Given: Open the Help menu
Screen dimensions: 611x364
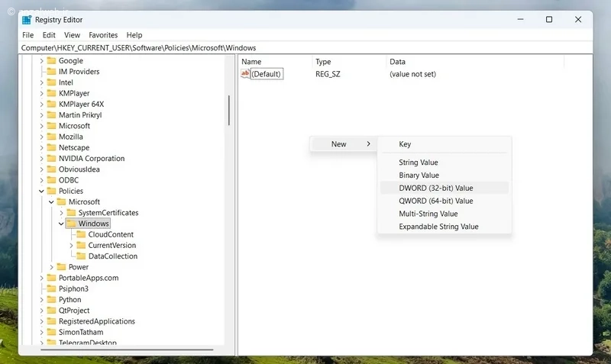Looking at the screenshot, I should 134,35.
